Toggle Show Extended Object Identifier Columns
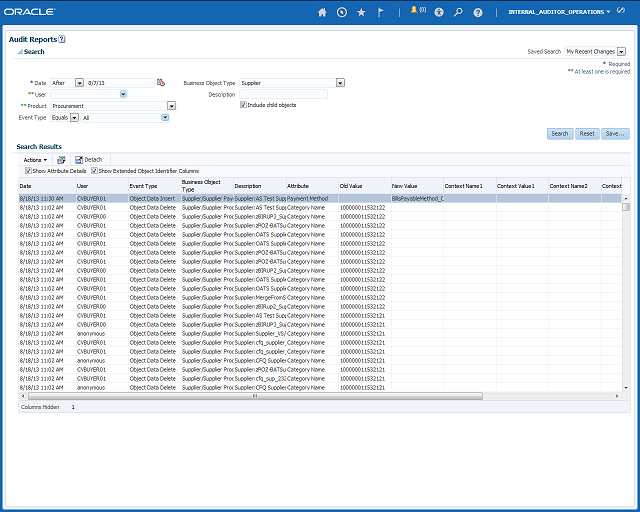640x512 pixels. pyautogui.click(x=94, y=171)
